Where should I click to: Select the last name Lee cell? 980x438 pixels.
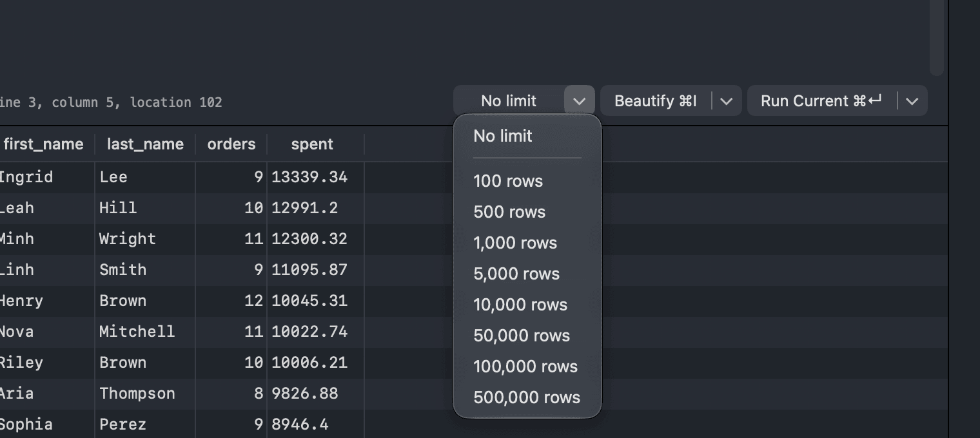pyautogui.click(x=145, y=177)
